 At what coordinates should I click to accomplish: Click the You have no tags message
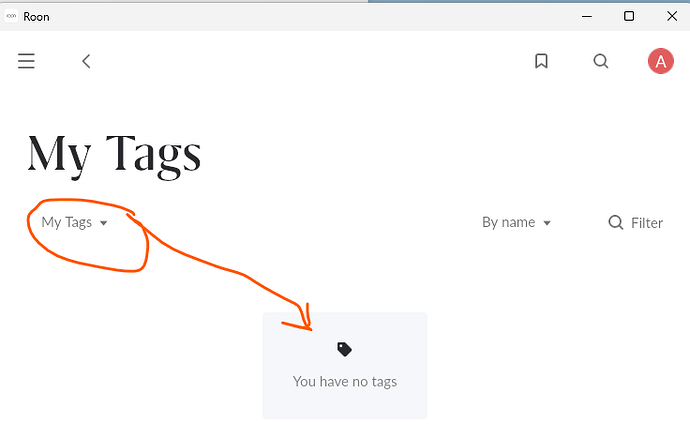(345, 382)
